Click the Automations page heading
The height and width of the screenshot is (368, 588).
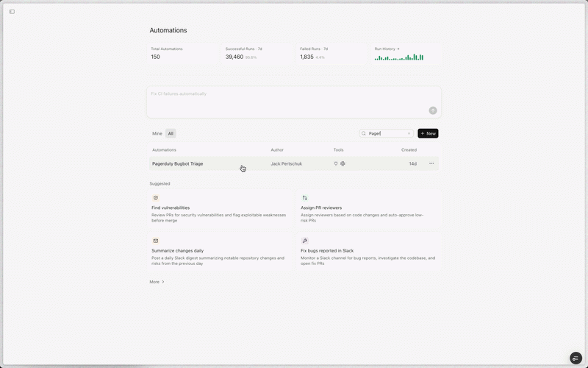point(168,30)
